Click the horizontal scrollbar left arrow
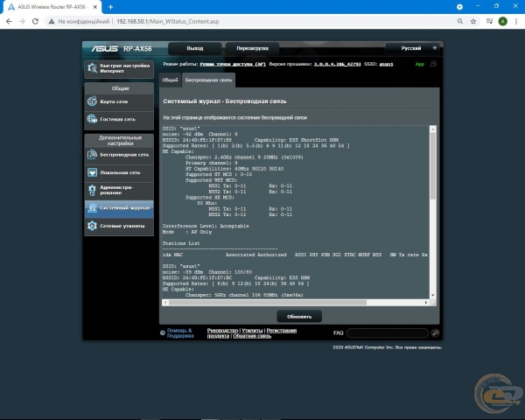 [165, 303]
